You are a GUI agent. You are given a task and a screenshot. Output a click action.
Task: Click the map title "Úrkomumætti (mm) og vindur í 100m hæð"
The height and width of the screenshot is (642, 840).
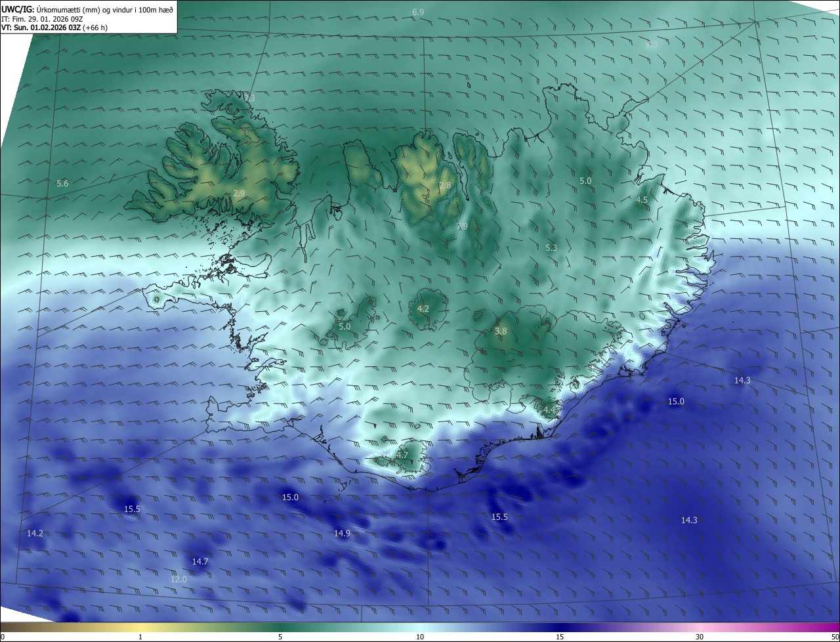[104, 9]
